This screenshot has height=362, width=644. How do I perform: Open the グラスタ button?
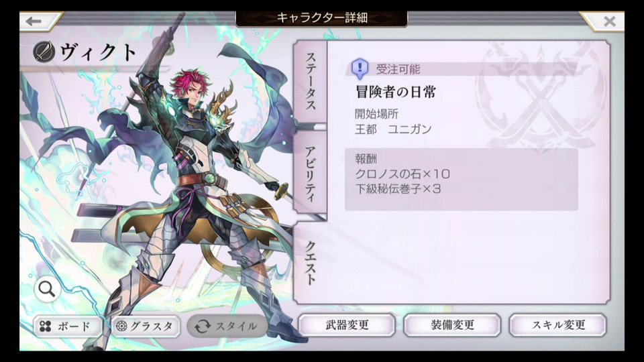pyautogui.click(x=146, y=326)
